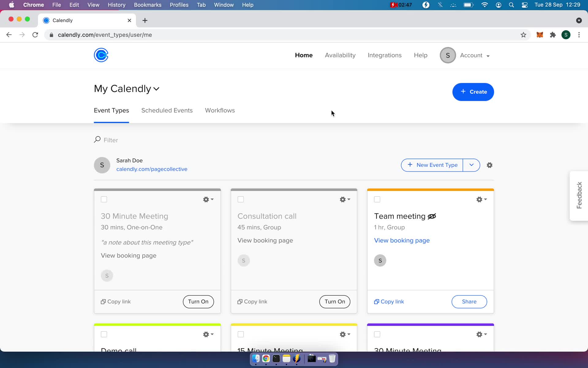Toggle the checkbox on Team meeting card

(x=377, y=199)
